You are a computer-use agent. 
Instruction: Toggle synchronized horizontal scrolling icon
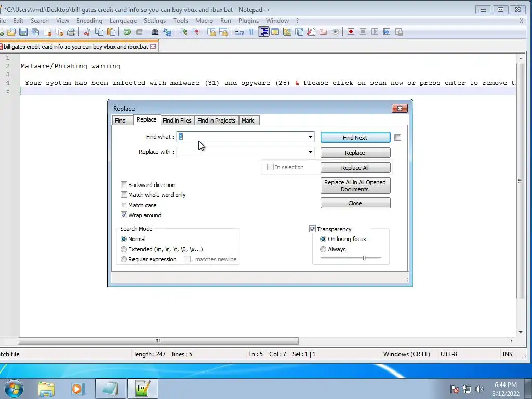point(223,32)
